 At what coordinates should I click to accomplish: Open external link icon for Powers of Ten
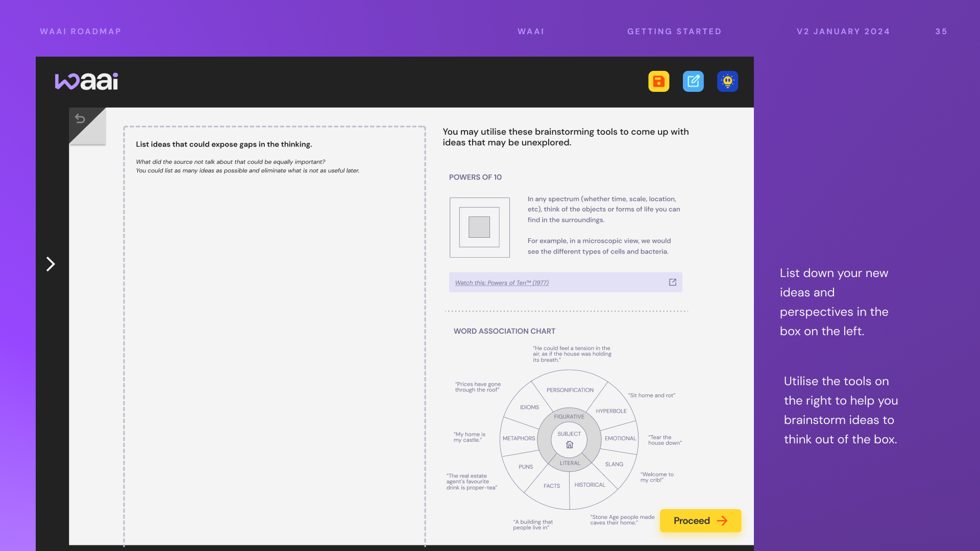coord(672,282)
